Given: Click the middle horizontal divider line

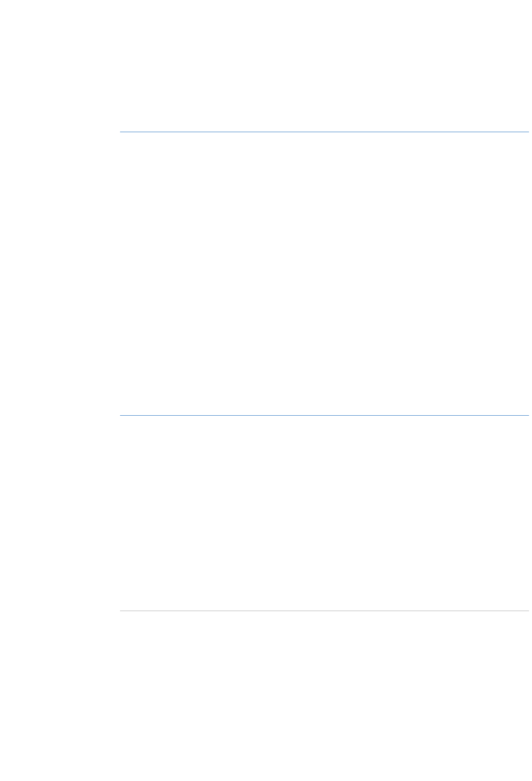Looking at the screenshot, I should click(324, 415).
